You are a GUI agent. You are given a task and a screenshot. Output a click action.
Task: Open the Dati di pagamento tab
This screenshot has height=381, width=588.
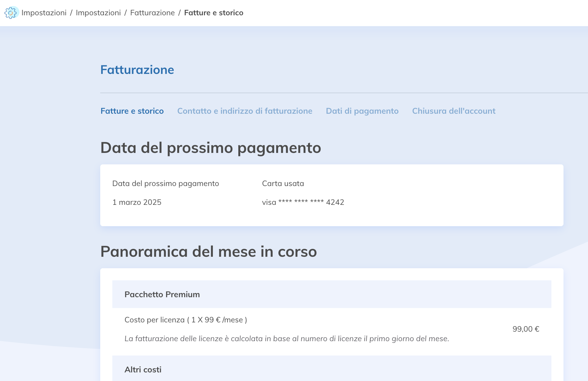pyautogui.click(x=362, y=111)
